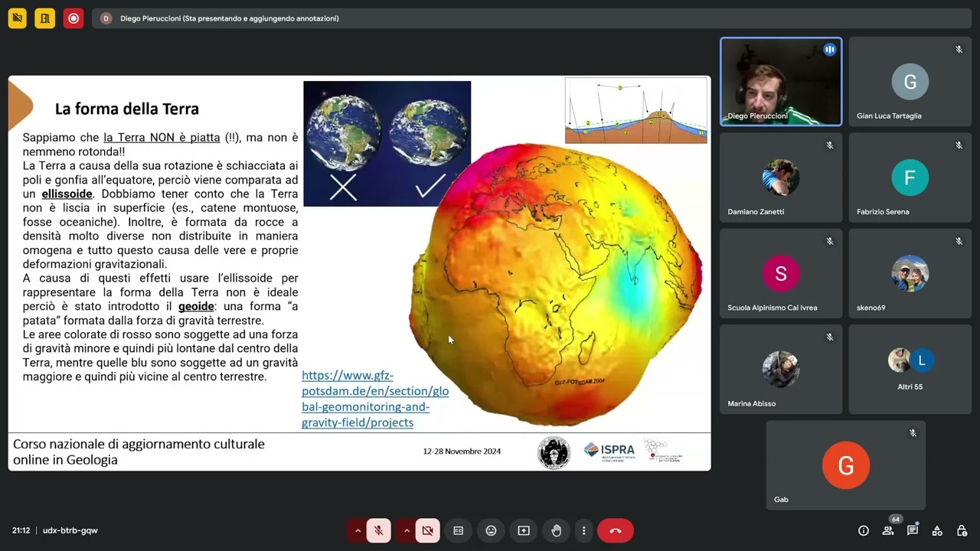
Task: Click the geoid globe image on slide
Action: [x=557, y=285]
